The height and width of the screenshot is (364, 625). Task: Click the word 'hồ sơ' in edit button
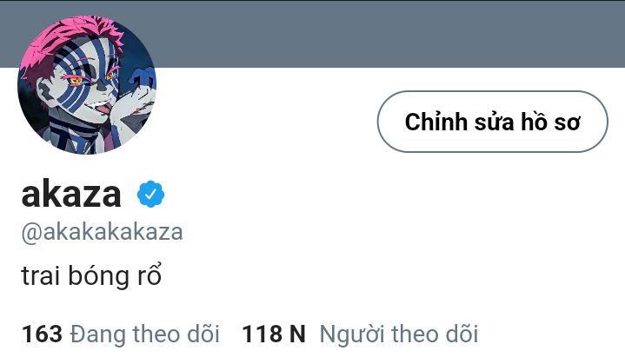(x=550, y=122)
